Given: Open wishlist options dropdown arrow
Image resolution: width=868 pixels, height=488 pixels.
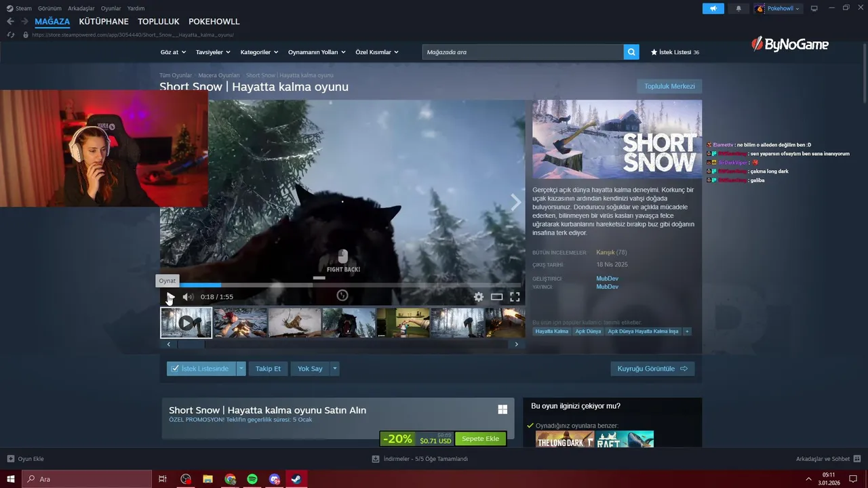Looking at the screenshot, I should coord(241,369).
